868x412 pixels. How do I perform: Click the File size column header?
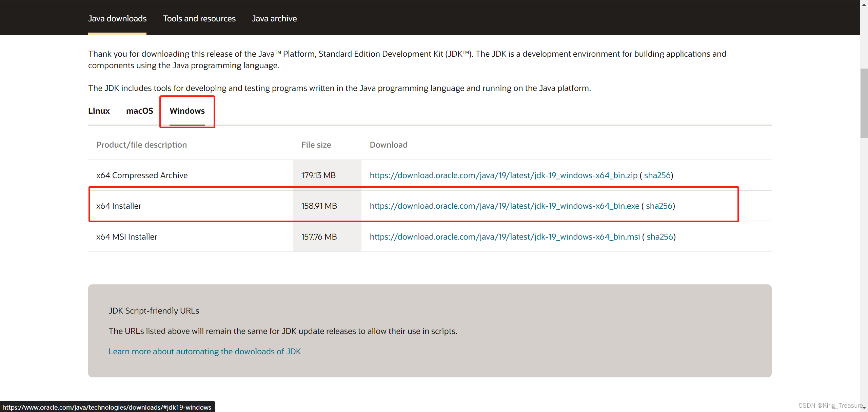[x=316, y=145]
